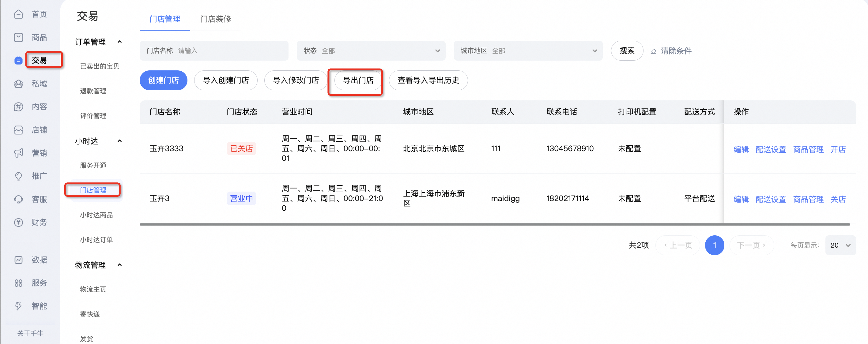Click the eraser icon beside 清除条件
The width and height of the screenshot is (868, 344).
point(653,51)
